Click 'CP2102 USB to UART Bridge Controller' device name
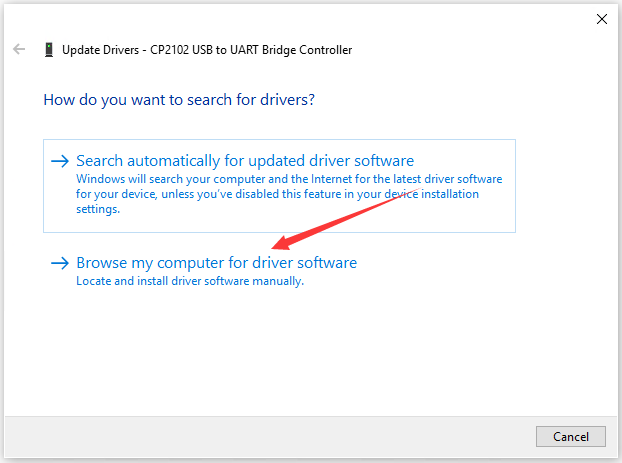622x463 pixels. click(249, 49)
